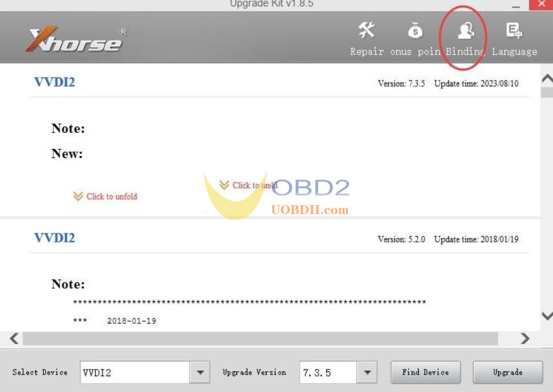553x392 pixels.
Task: Click the VVDI2 heading for version 7.3.5
Action: tap(55, 82)
